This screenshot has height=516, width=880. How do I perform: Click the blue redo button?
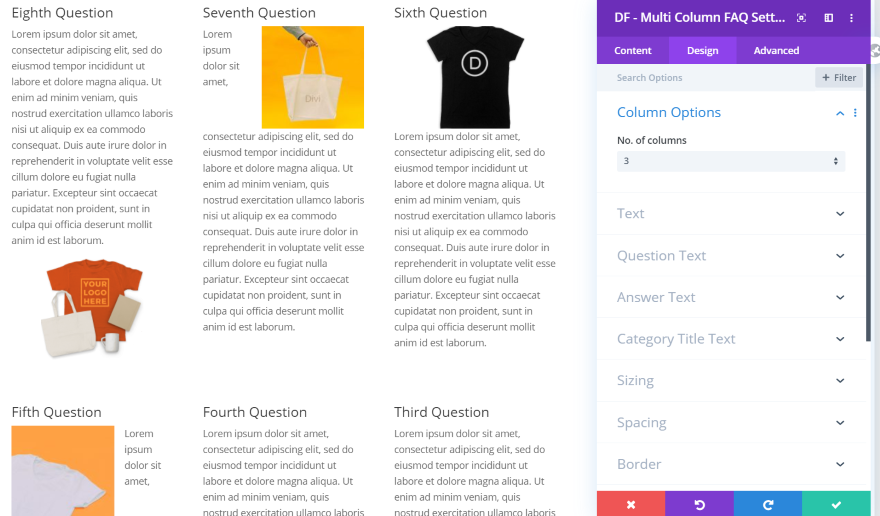(x=767, y=504)
